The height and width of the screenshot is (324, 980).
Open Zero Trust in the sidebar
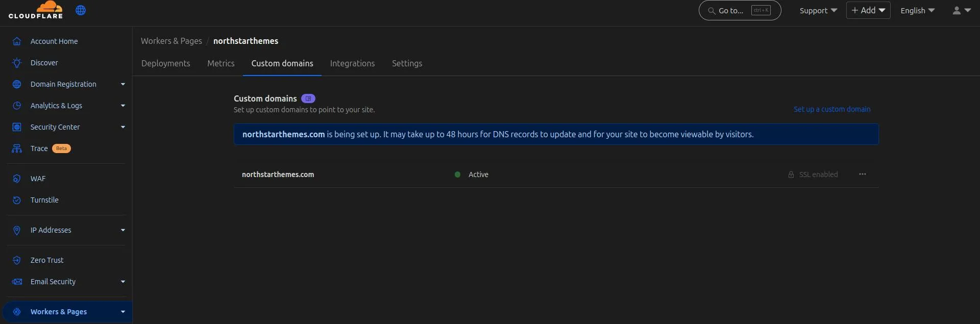pos(47,260)
